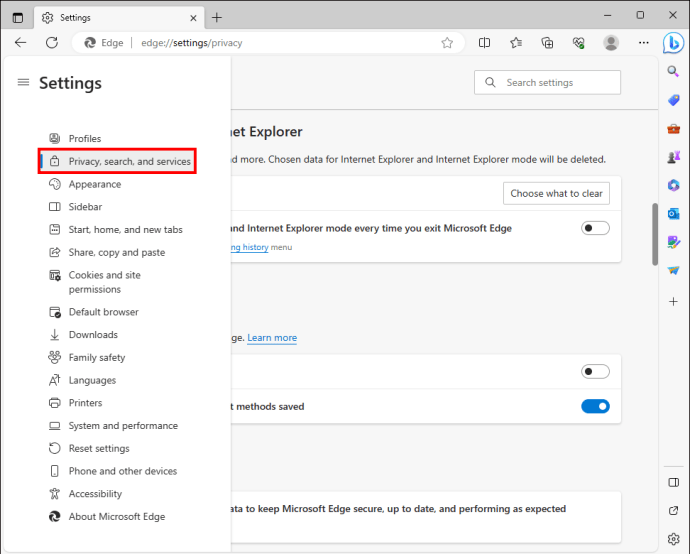This screenshot has height=554, width=690.
Task: Close the Settings tab
Action: click(193, 18)
